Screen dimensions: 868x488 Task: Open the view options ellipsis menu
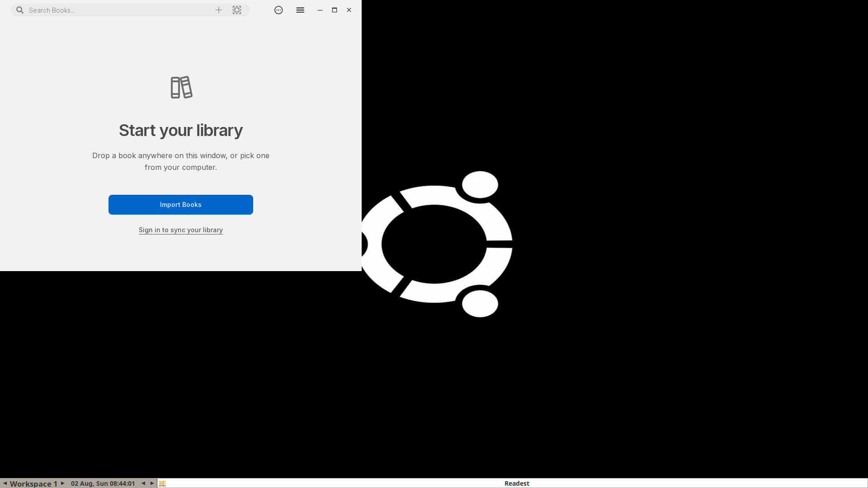[278, 10]
